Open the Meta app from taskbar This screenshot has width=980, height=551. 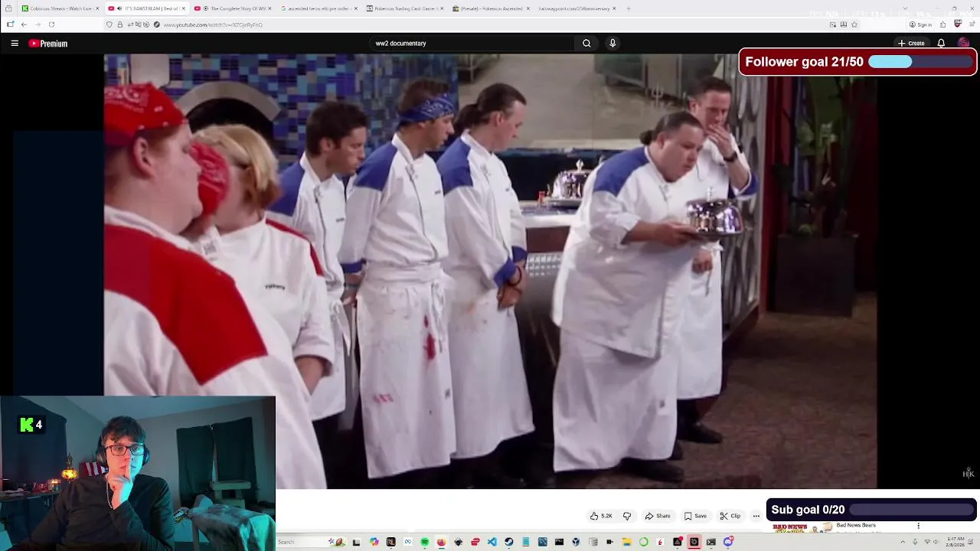coord(407,542)
